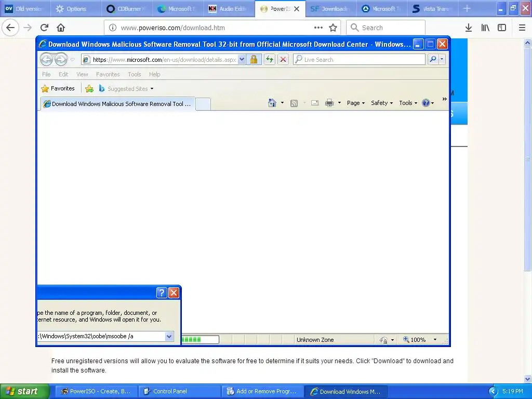
Task: Switch to Audio Editing Firefox tab
Action: coord(229,9)
